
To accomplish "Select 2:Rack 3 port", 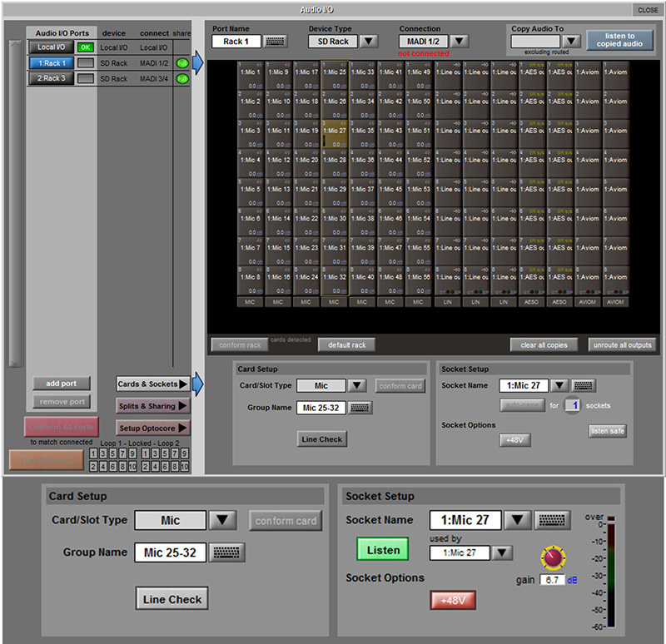I will (52, 78).
